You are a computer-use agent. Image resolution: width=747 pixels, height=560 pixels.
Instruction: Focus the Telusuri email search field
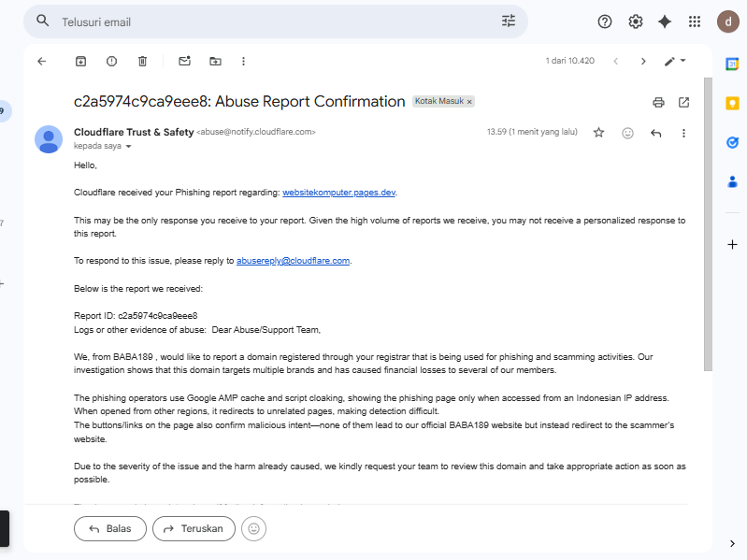277,22
